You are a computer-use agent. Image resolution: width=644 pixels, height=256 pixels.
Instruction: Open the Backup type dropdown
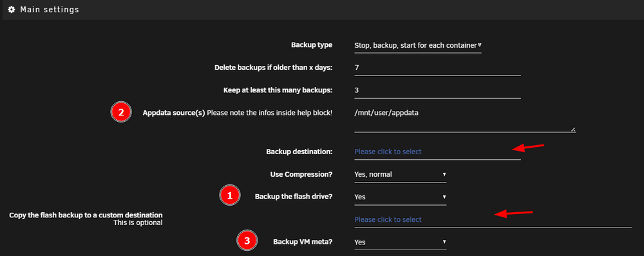[x=418, y=45]
